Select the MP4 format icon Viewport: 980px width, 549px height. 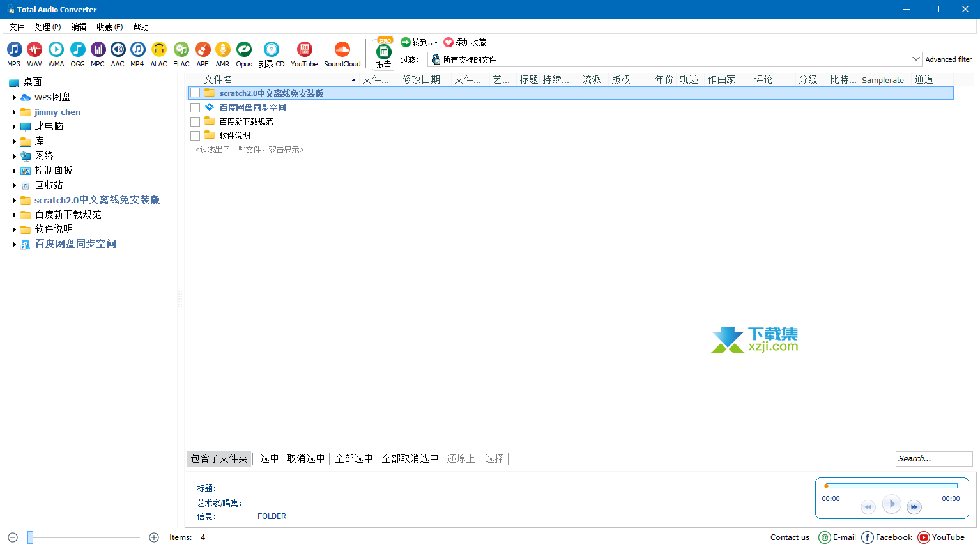pos(137,50)
